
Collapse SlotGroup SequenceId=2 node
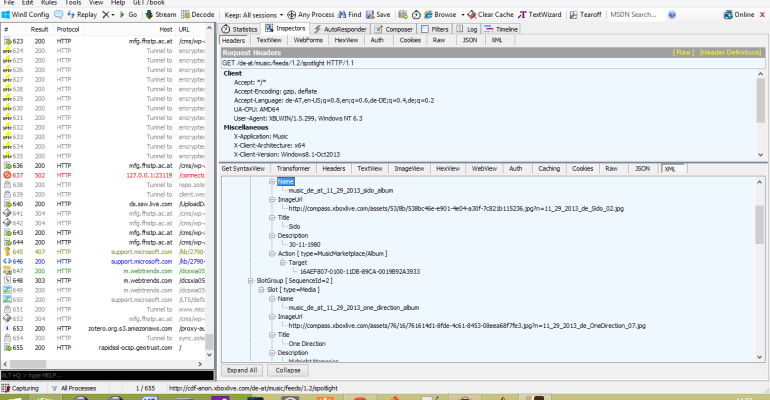[x=250, y=280]
